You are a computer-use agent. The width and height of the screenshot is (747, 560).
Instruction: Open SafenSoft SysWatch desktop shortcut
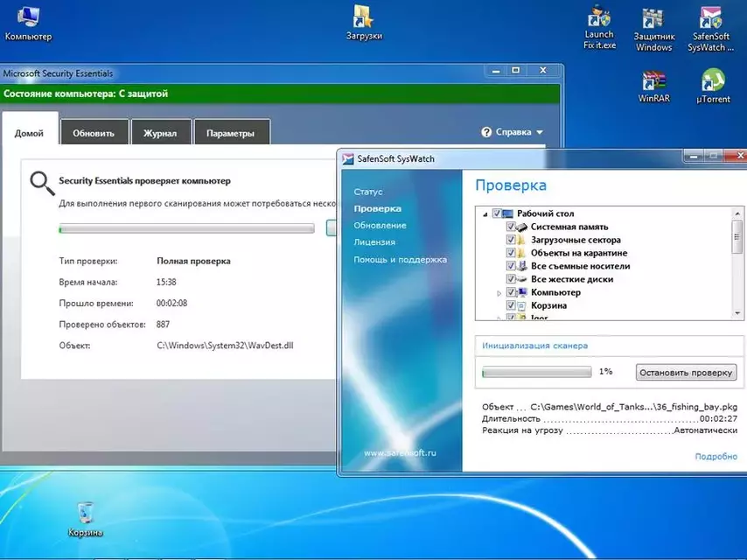(x=711, y=30)
